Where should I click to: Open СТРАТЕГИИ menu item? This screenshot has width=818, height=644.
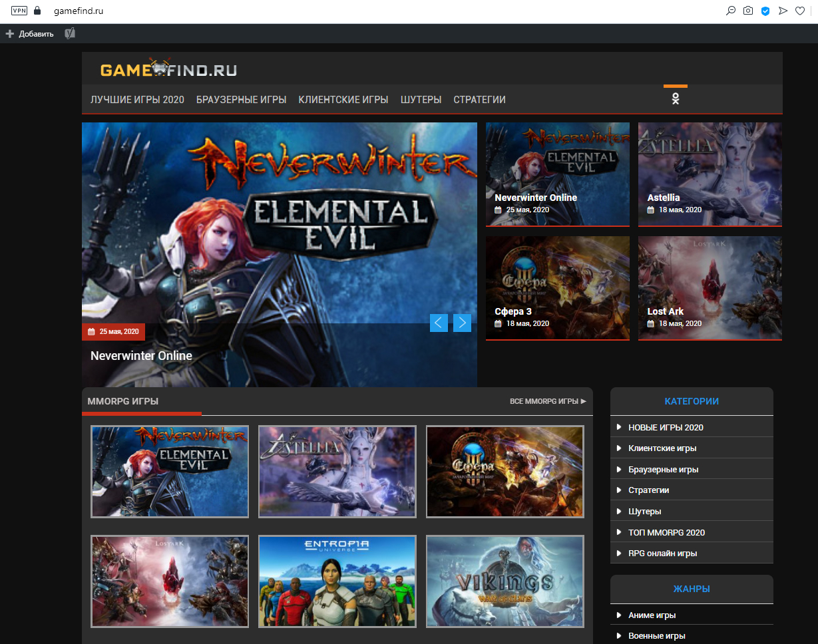click(x=479, y=100)
